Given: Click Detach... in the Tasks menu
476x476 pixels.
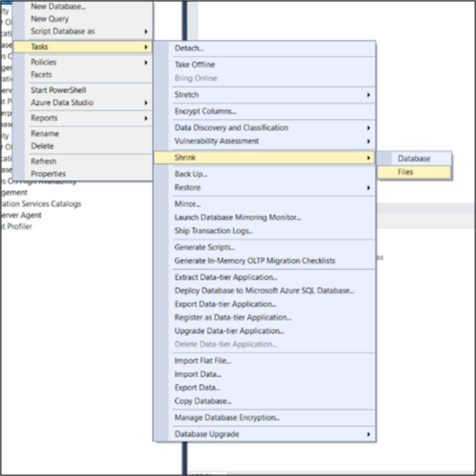Looking at the screenshot, I should 190,48.
